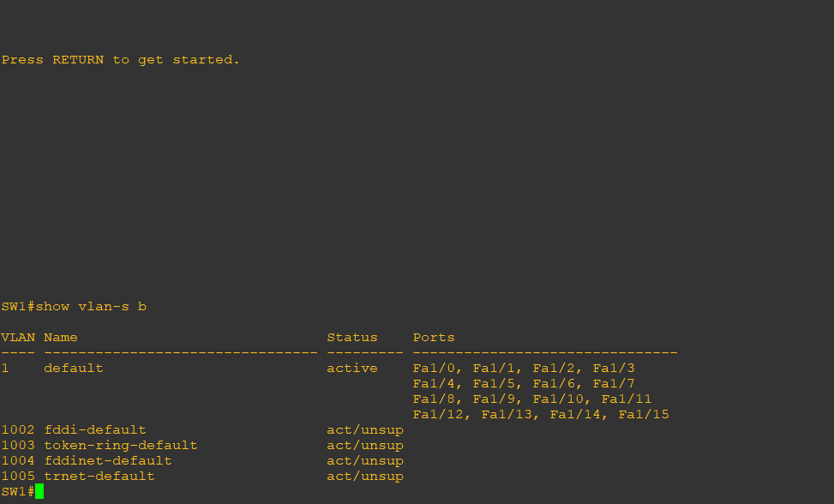
Task: Click the "Press RETURN to get started." text
Action: click(121, 60)
